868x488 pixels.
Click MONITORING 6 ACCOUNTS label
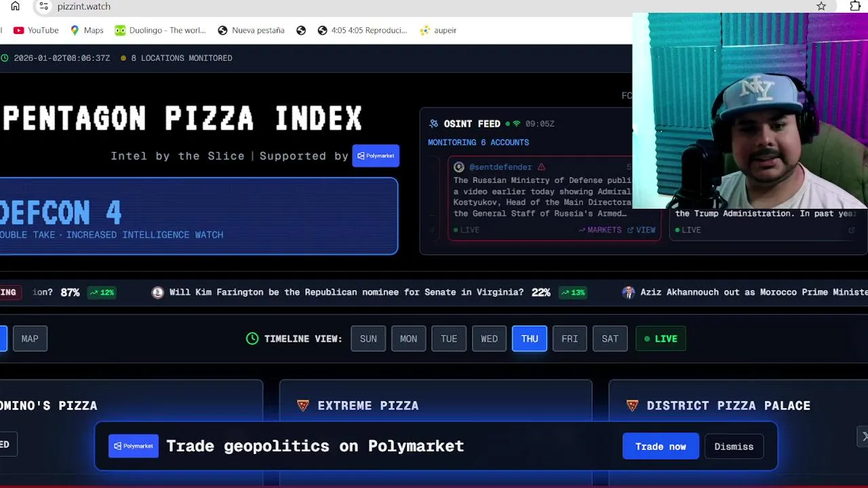(x=478, y=142)
